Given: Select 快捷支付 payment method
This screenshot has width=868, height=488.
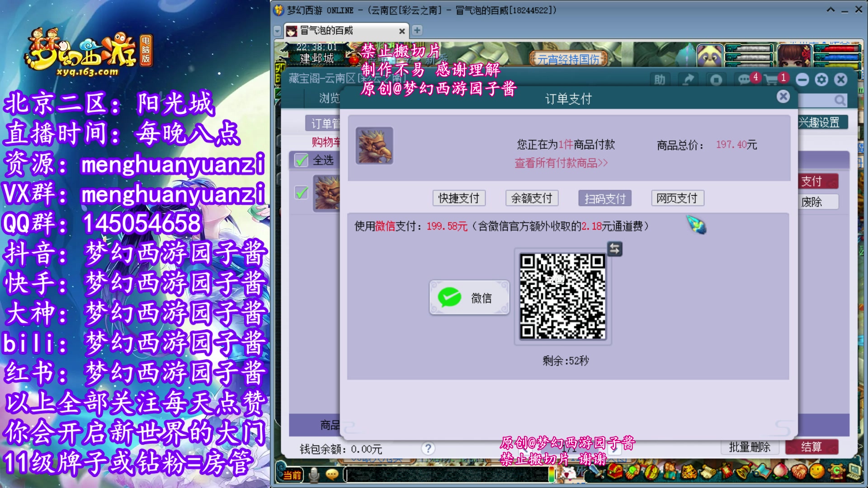Looking at the screenshot, I should (458, 198).
